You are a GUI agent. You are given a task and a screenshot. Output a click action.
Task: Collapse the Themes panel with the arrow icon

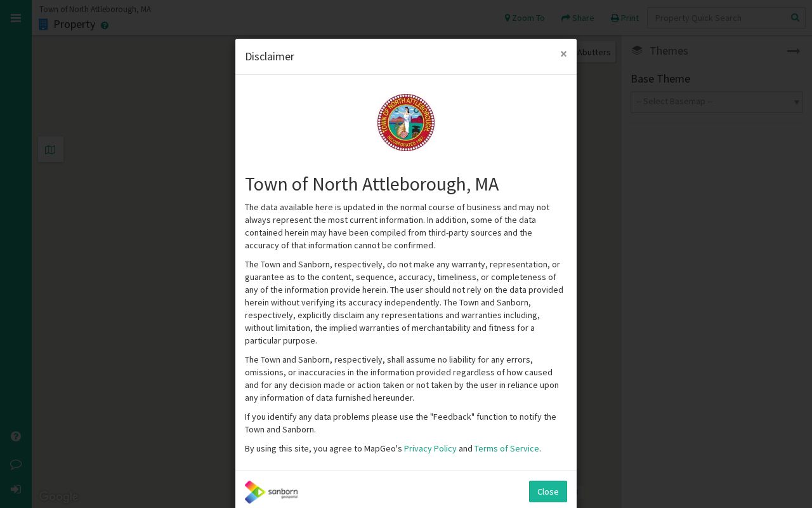pos(794,51)
